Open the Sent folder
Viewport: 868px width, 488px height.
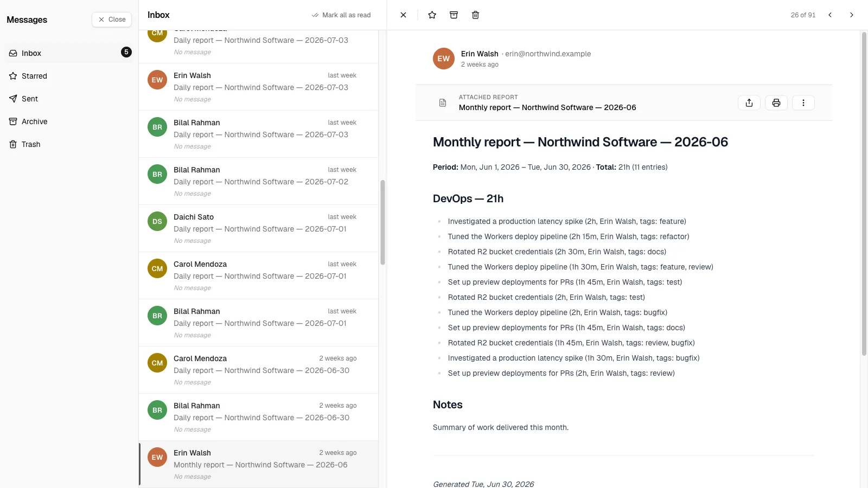pos(69,99)
